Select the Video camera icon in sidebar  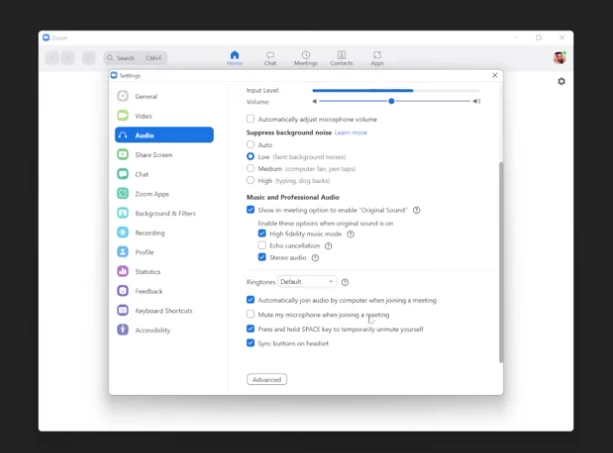pyautogui.click(x=123, y=116)
